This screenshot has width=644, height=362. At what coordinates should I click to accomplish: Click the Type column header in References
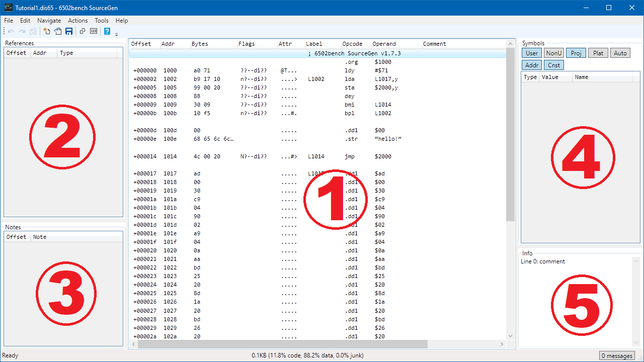(88, 53)
